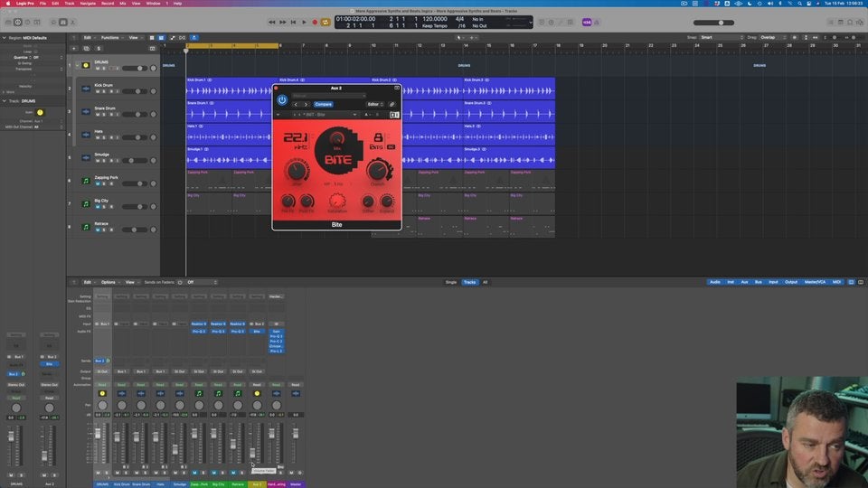Viewport: 868px width, 488px height.
Task: Click the Mix knob in Bite plugin
Action: [336, 139]
